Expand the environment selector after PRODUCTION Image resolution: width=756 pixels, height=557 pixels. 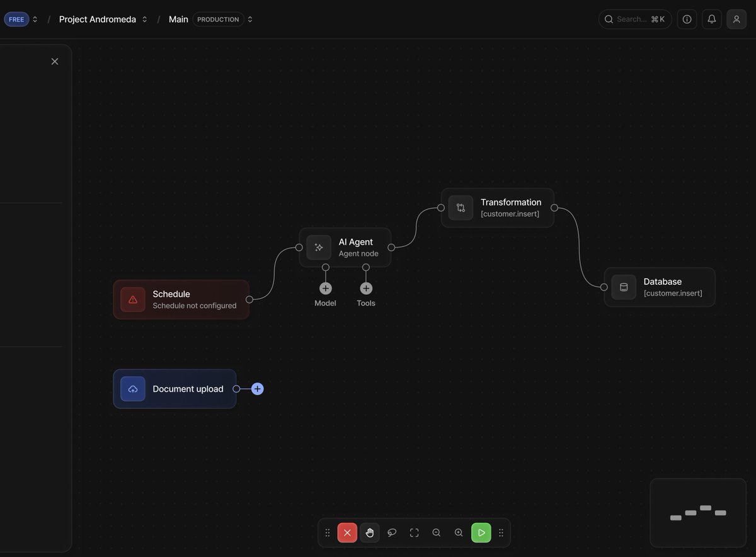point(250,20)
